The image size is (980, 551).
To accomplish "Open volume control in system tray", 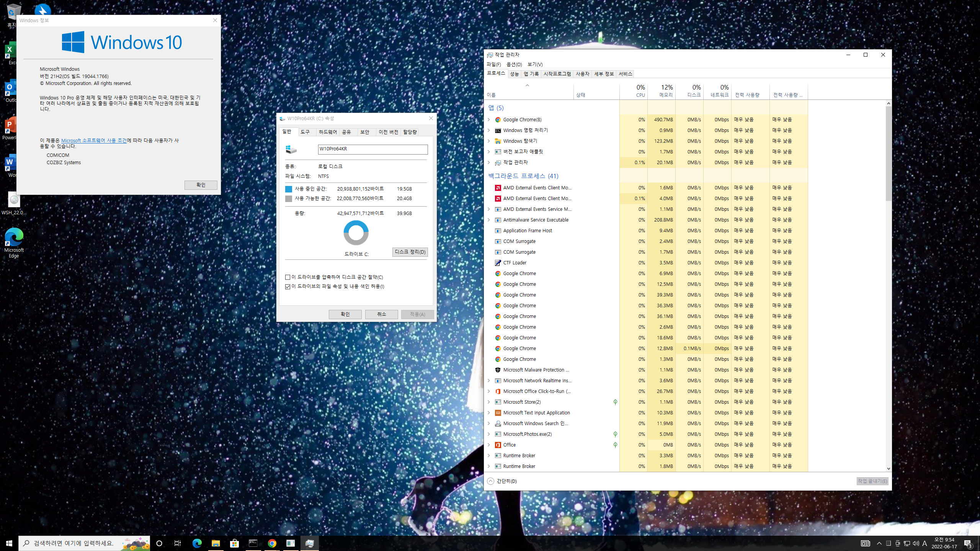I will [x=916, y=543].
